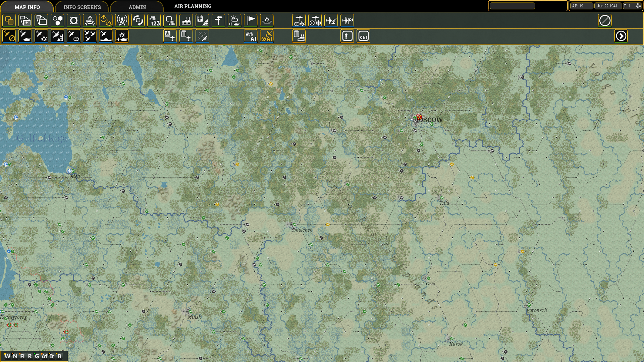Click the air unit list icon
Image resolution: width=644 pixels, height=362 pixels.
pos(186,36)
